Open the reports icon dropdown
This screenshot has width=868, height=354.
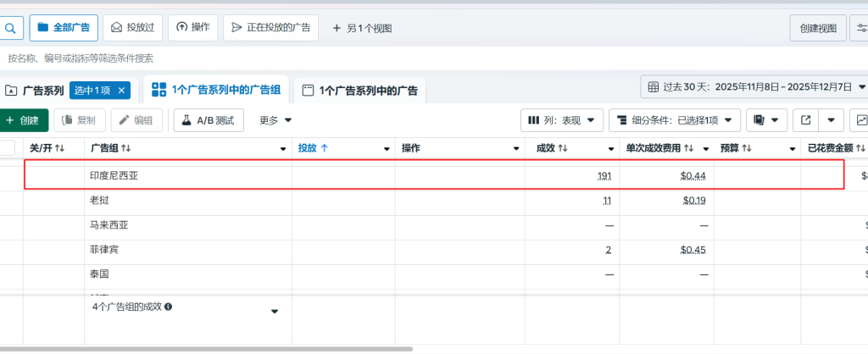click(766, 120)
